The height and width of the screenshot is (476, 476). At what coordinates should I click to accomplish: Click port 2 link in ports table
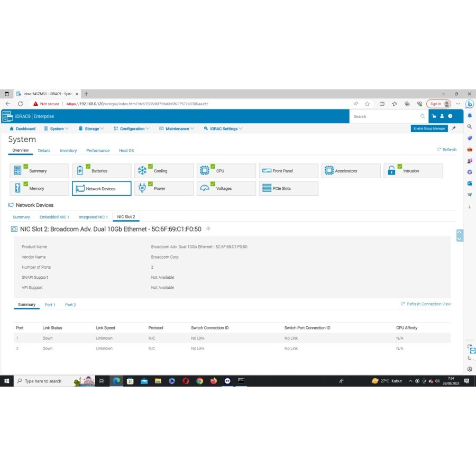tap(17, 348)
